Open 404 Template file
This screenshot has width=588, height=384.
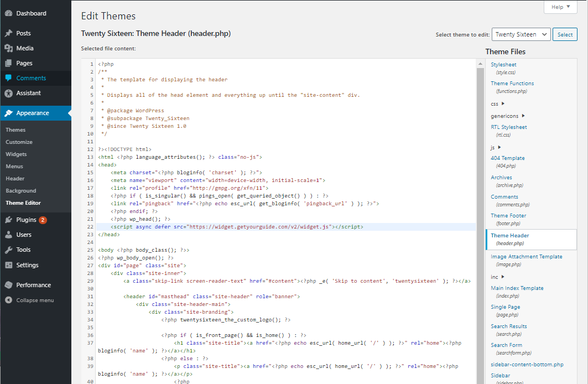tap(508, 162)
